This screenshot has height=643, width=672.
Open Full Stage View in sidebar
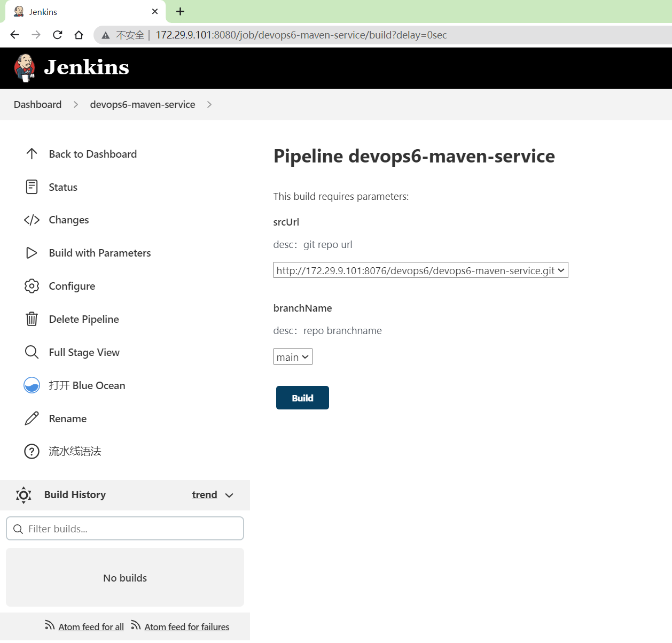coord(84,352)
